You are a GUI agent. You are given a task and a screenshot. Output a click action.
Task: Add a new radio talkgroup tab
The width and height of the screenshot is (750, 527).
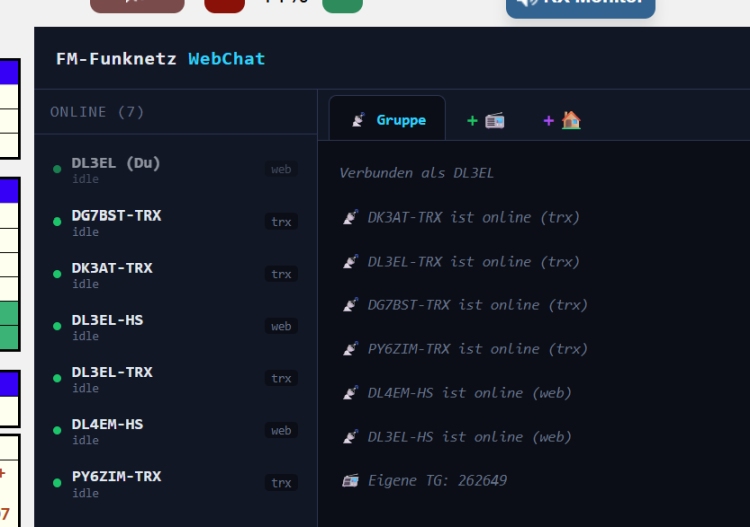(x=486, y=120)
